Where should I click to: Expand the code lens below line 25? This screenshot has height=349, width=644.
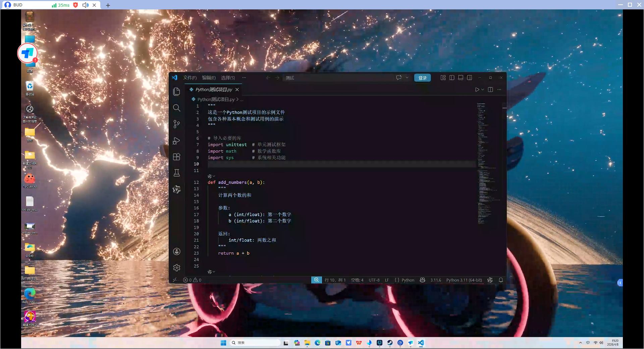pos(211,272)
